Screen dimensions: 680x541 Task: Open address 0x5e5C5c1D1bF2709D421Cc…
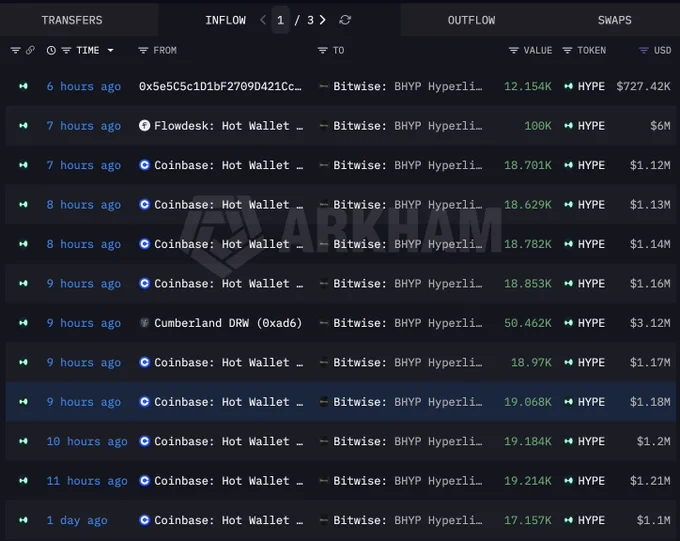[x=220, y=86]
